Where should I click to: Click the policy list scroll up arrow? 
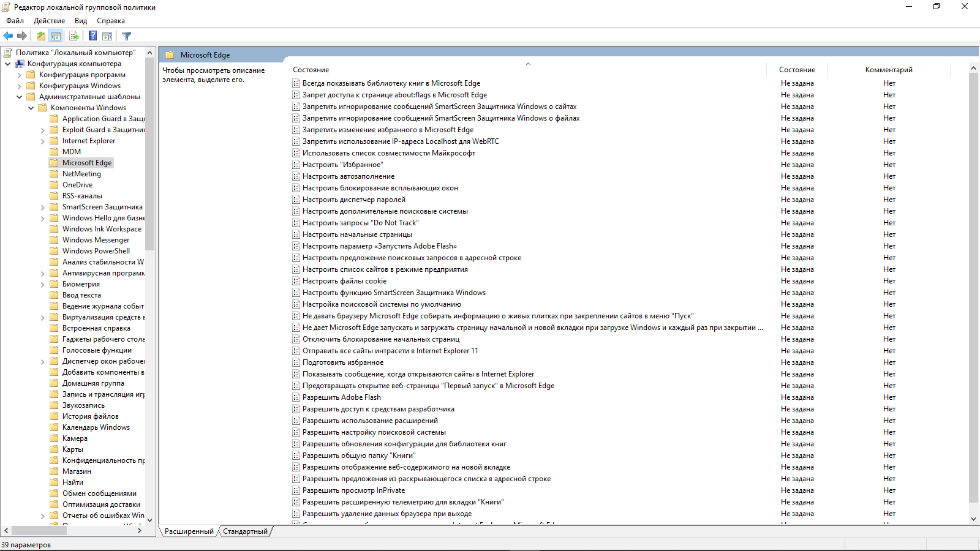974,68
